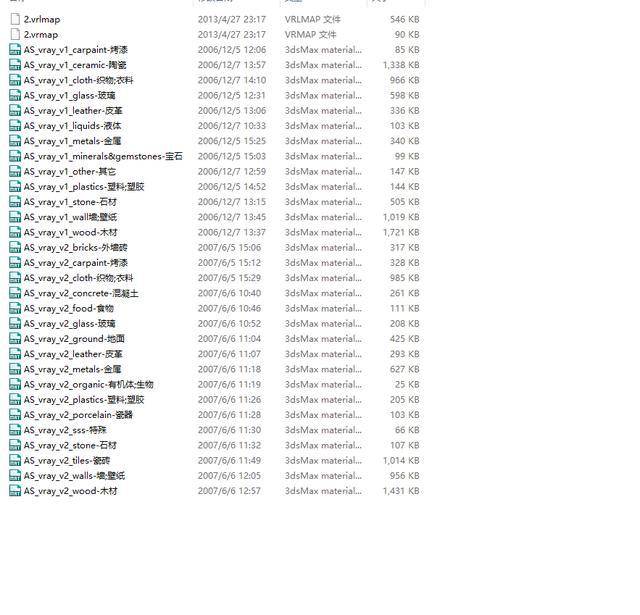Viewport: 640px width, 615px height.
Task: Select file name 2.vrmap
Action: click(x=40, y=34)
